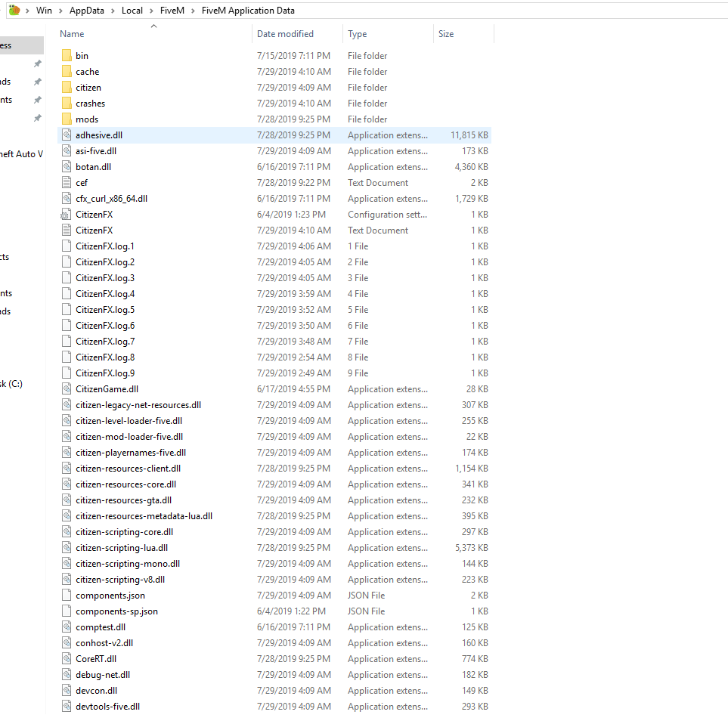
Task: Select the Grand Theft Auto V sidebar item
Action: coord(21,154)
